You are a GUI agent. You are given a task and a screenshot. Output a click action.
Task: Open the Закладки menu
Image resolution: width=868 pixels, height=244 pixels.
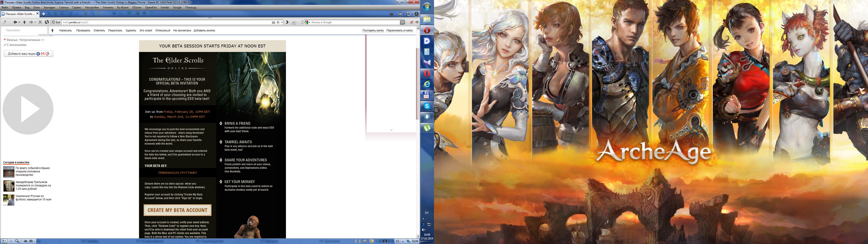49,7
